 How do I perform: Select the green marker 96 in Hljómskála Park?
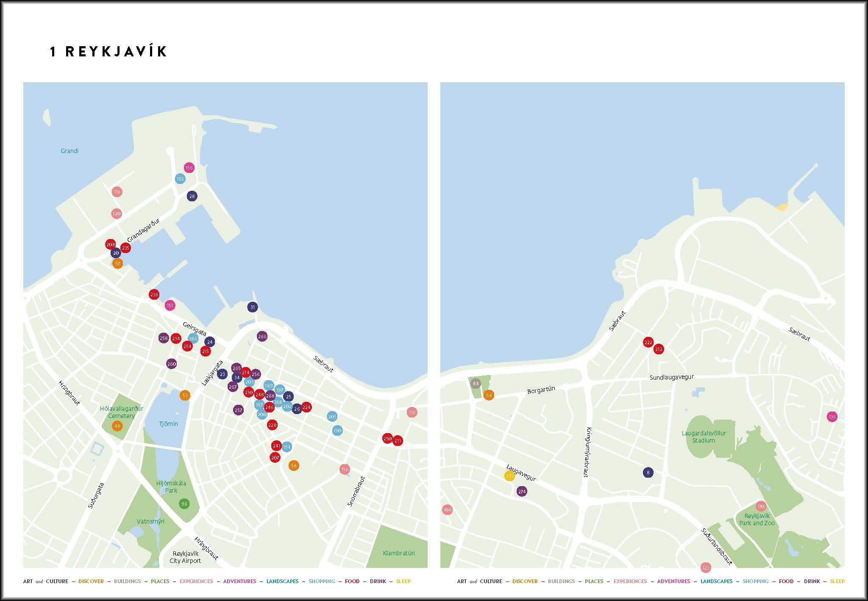[184, 504]
